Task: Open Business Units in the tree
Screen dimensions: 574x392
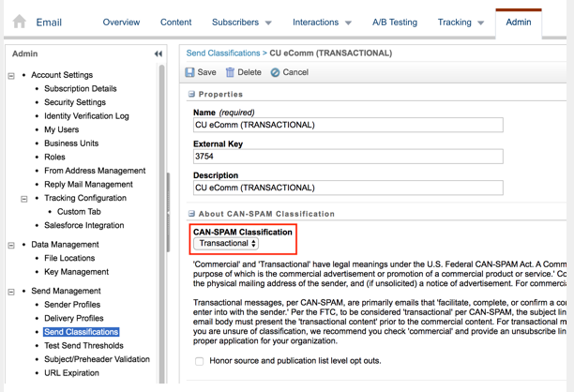Action: [71, 143]
